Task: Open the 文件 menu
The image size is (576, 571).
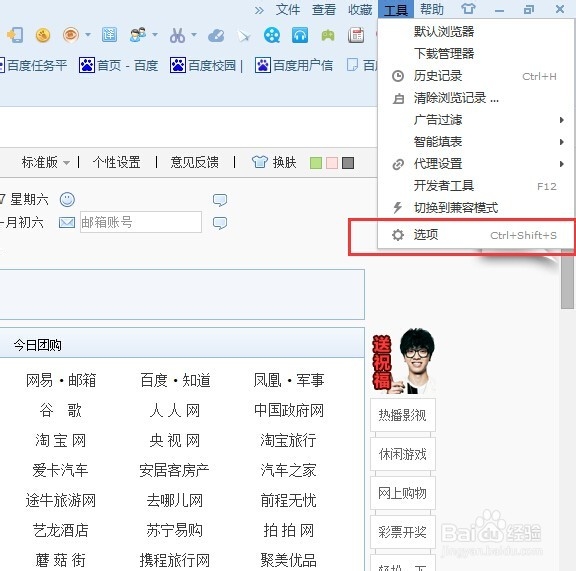Action: click(288, 10)
